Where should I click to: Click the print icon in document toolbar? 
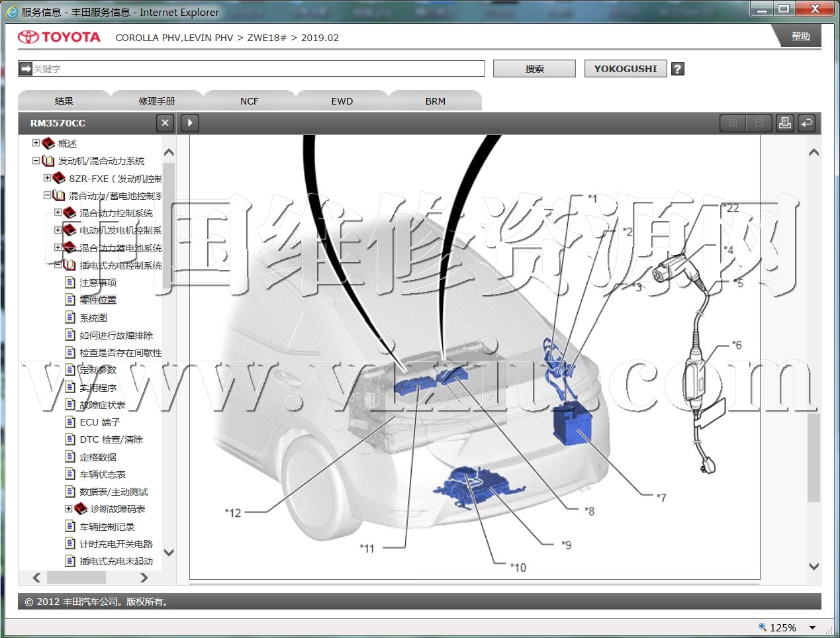pyautogui.click(x=784, y=122)
